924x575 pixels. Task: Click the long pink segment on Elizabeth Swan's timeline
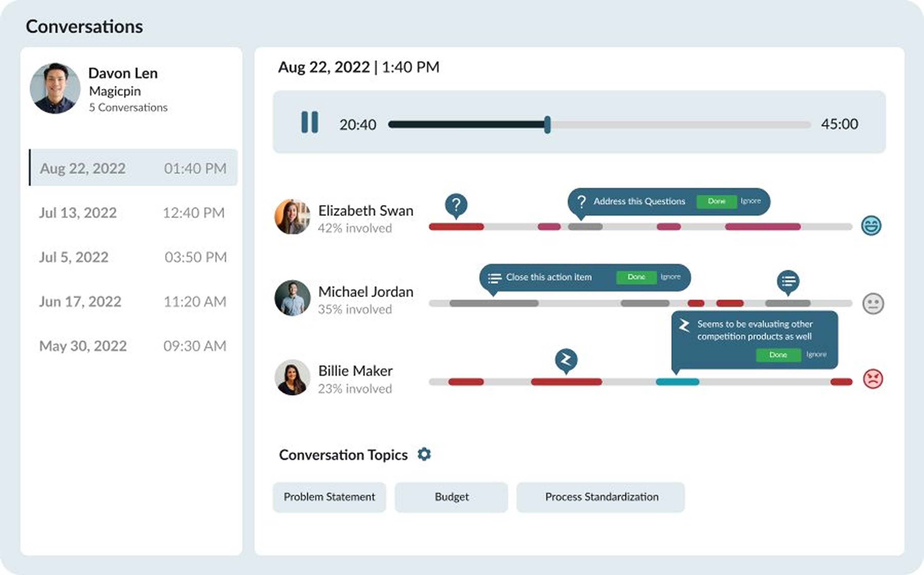(x=763, y=227)
